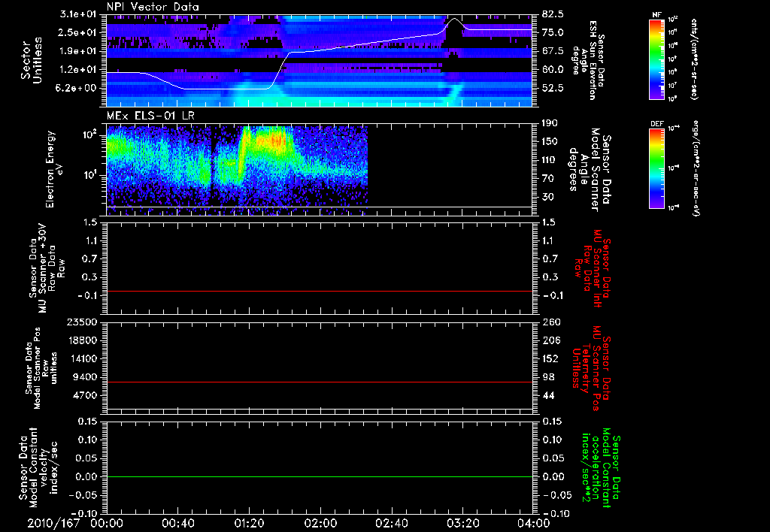
Task: Click the 75.0 degree tick value
Action: (x=553, y=32)
